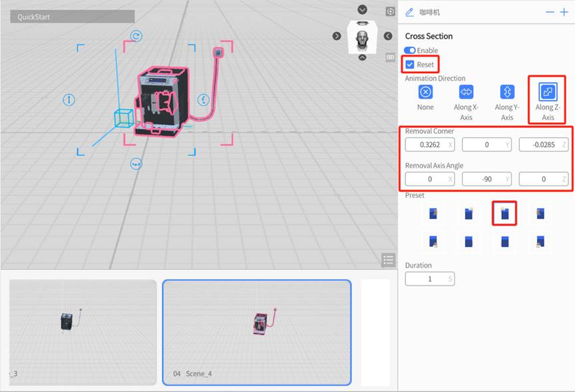The height and width of the screenshot is (392, 575).
Task: Disable the Cross Section Enable switch
Action: pos(410,51)
